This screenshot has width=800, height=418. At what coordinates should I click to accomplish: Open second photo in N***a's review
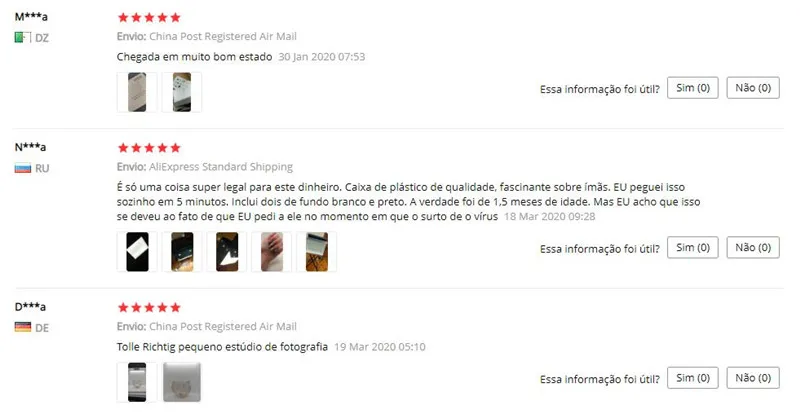182,252
